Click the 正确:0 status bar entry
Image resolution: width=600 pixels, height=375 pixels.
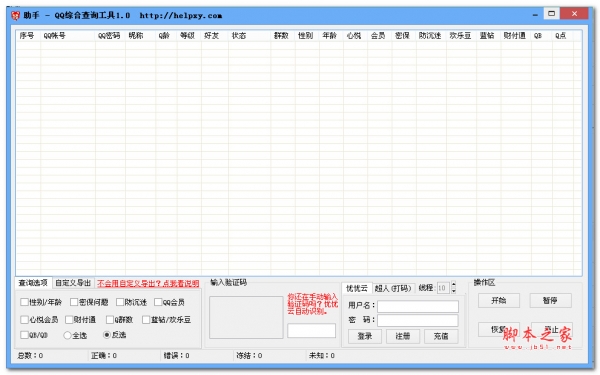104,355
